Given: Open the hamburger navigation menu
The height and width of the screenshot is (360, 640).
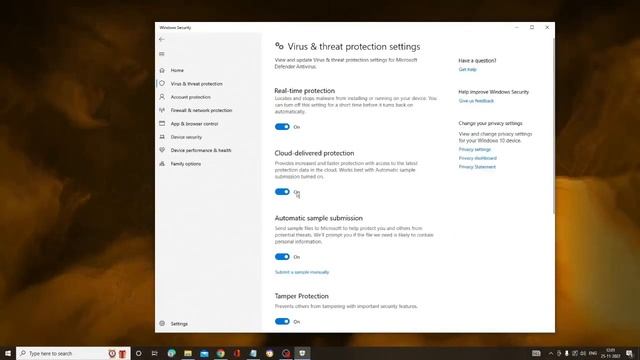Looking at the screenshot, I should (162, 54).
